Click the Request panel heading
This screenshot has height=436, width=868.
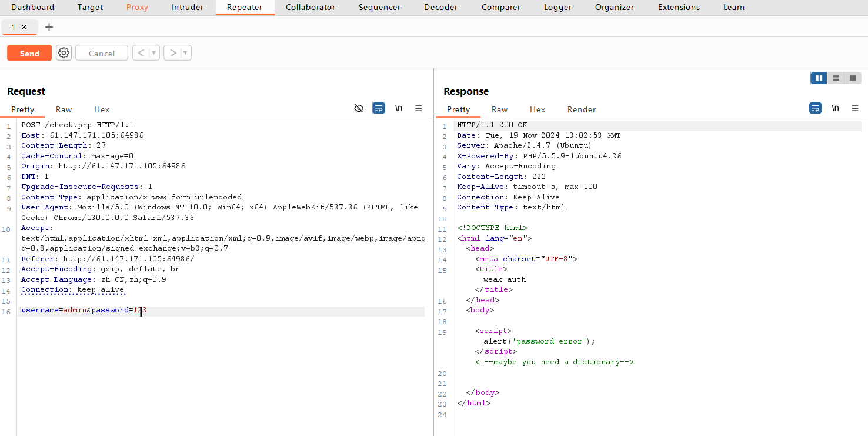coord(26,91)
